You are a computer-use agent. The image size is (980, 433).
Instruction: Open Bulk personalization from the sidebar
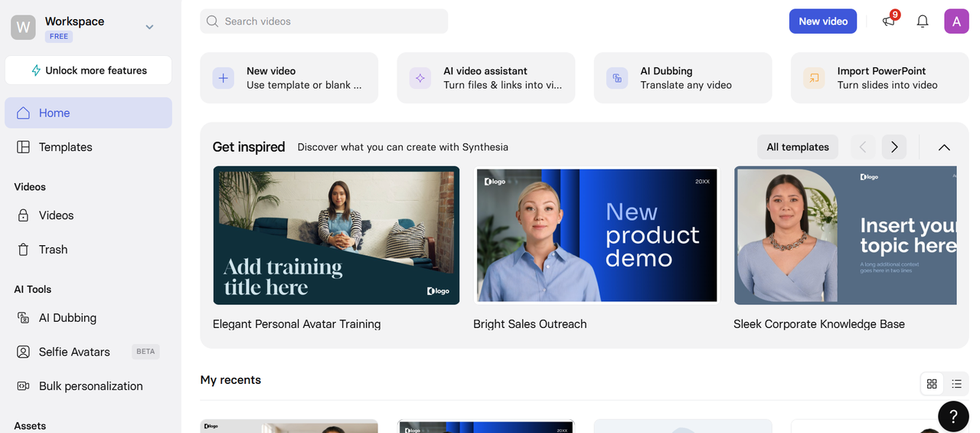pyautogui.click(x=89, y=386)
